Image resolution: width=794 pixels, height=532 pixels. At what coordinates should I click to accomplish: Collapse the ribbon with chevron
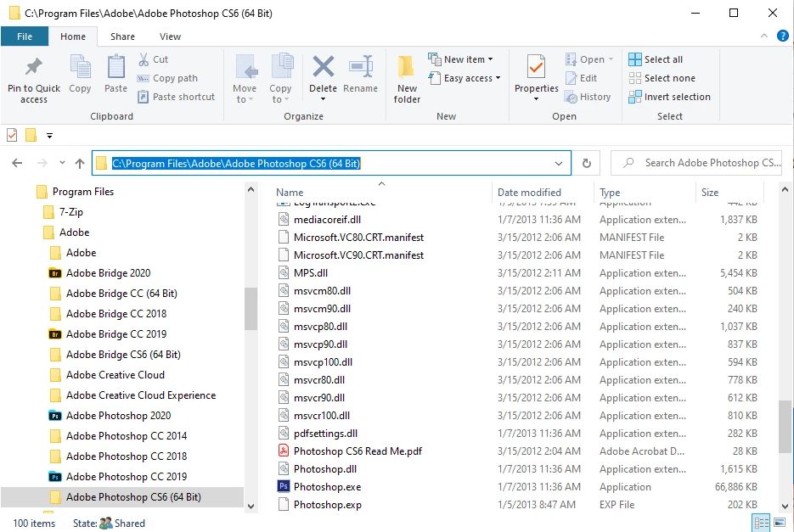(764, 36)
